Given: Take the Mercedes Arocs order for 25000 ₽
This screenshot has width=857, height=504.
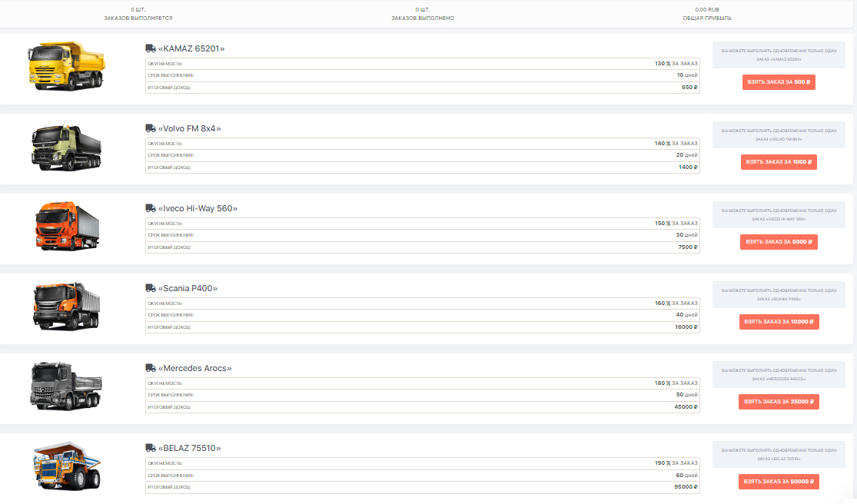Looking at the screenshot, I should pyautogui.click(x=779, y=401).
